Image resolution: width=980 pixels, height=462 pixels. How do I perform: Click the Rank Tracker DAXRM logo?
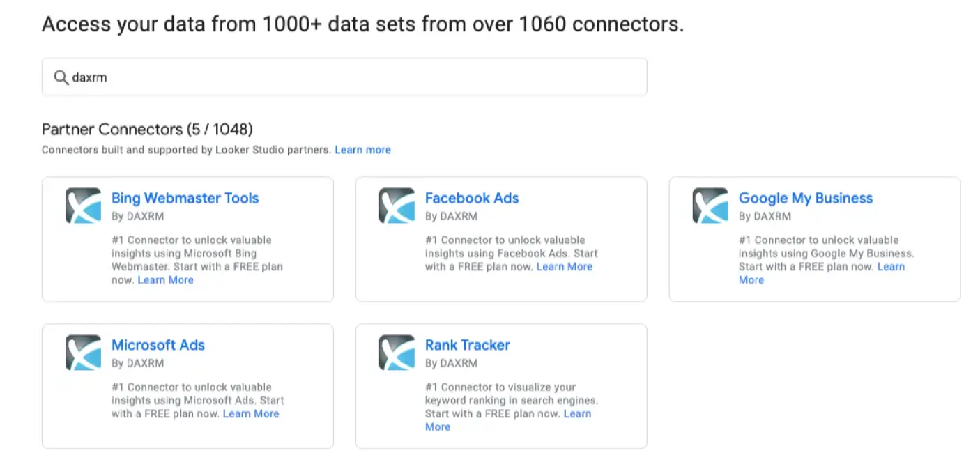(397, 353)
